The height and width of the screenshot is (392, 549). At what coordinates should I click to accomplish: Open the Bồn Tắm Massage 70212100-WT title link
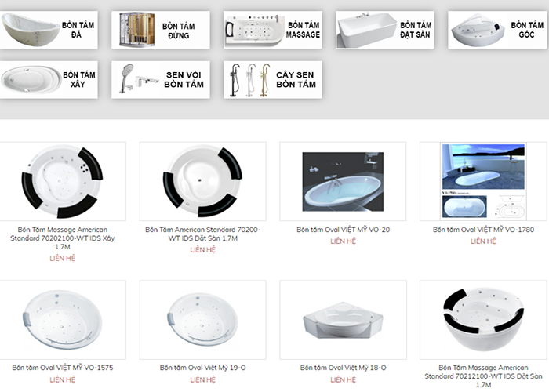point(483,376)
